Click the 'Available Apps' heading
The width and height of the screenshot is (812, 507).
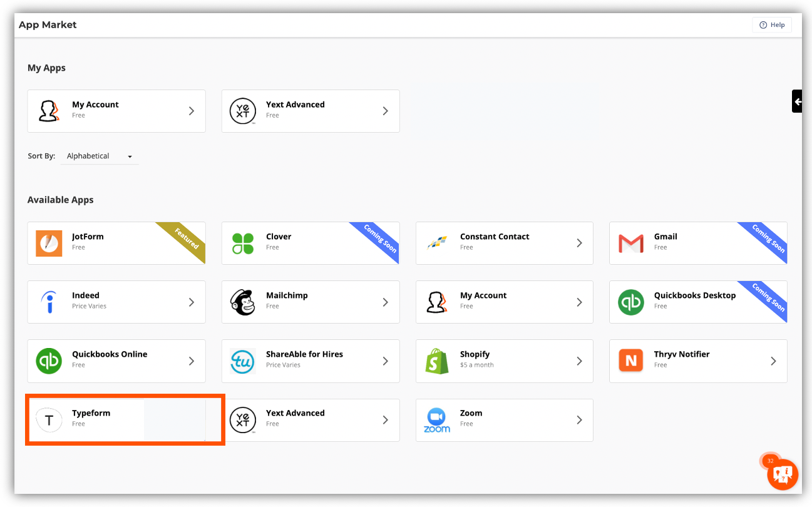pyautogui.click(x=60, y=200)
